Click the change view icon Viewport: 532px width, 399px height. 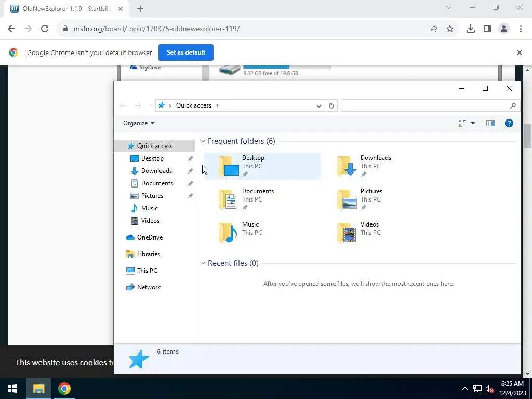[x=461, y=123]
